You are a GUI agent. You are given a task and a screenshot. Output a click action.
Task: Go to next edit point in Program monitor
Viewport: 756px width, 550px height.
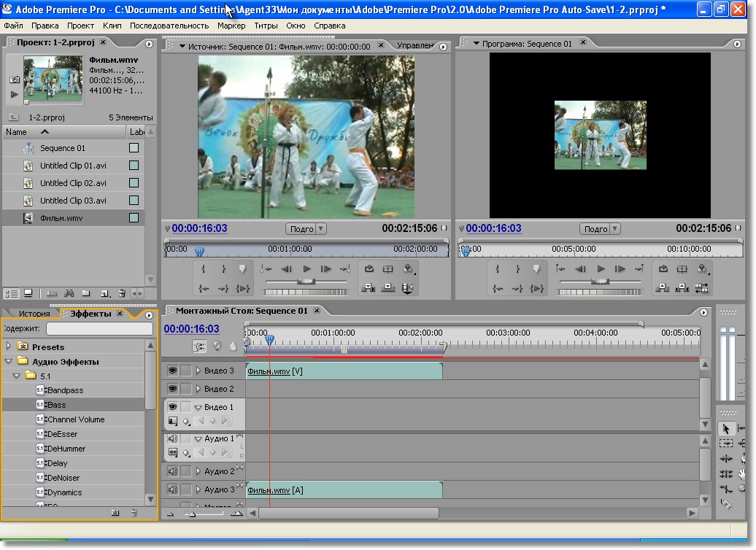click(639, 269)
